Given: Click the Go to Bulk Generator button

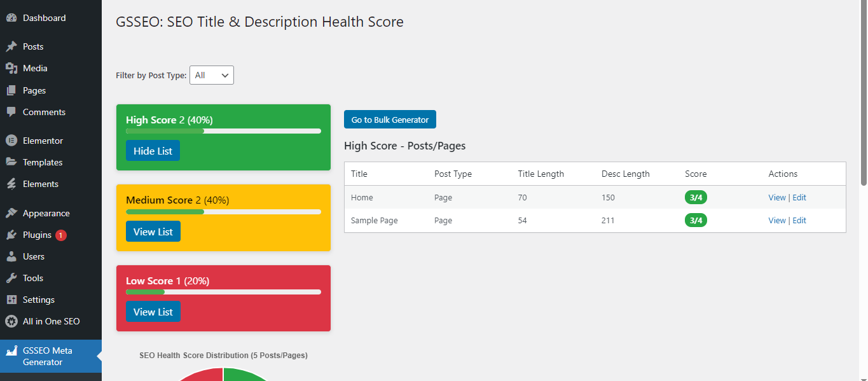Looking at the screenshot, I should [x=390, y=120].
